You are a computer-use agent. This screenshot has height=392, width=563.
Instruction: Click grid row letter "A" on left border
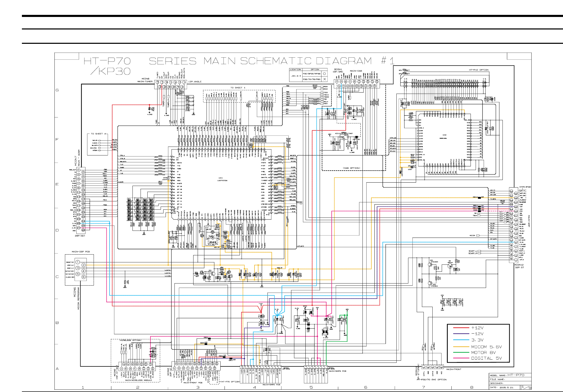tap(57, 369)
